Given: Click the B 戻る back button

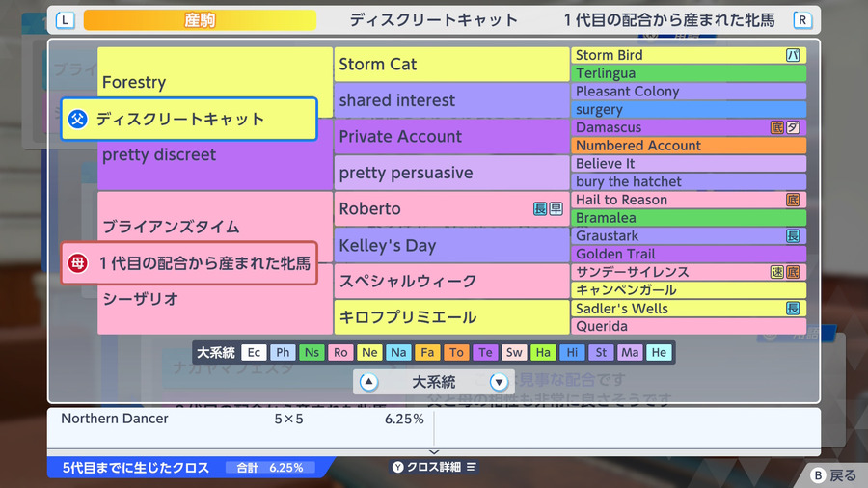Looking at the screenshot, I should tap(833, 475).
